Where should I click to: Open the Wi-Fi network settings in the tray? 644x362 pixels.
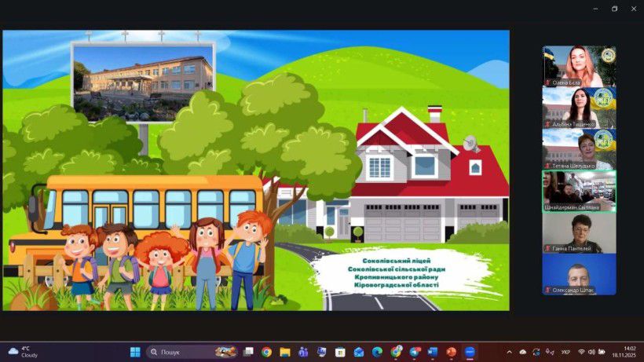[581, 352]
